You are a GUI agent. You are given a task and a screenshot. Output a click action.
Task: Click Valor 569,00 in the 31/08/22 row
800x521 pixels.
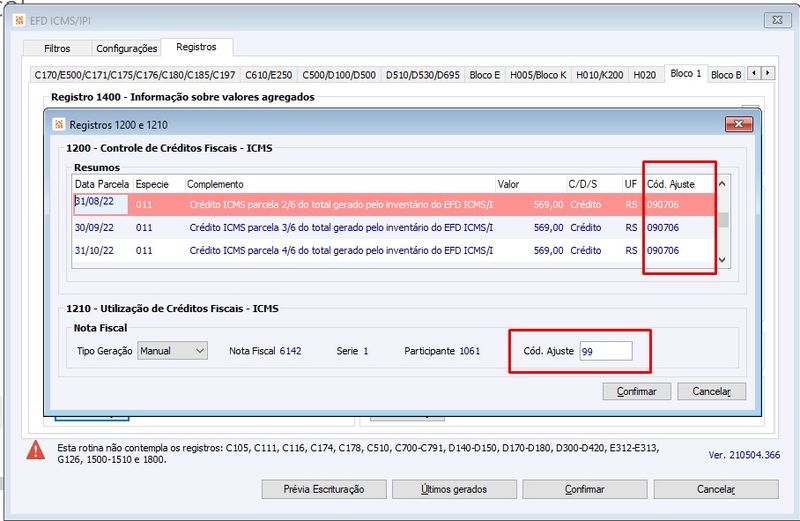point(548,205)
